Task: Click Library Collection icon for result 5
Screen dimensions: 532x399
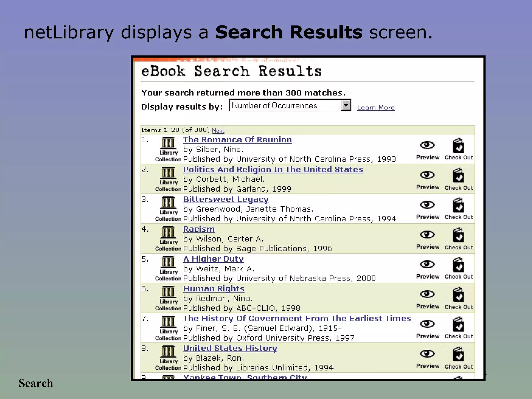Action: pos(168,269)
